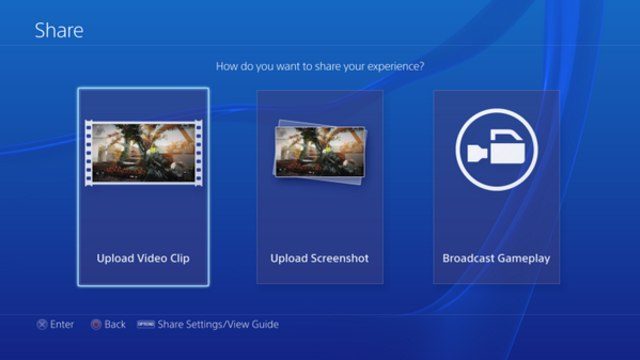Viewport: 640px width, 360px height.
Task: Click the circular broadcast camera icon
Action: click(496, 150)
